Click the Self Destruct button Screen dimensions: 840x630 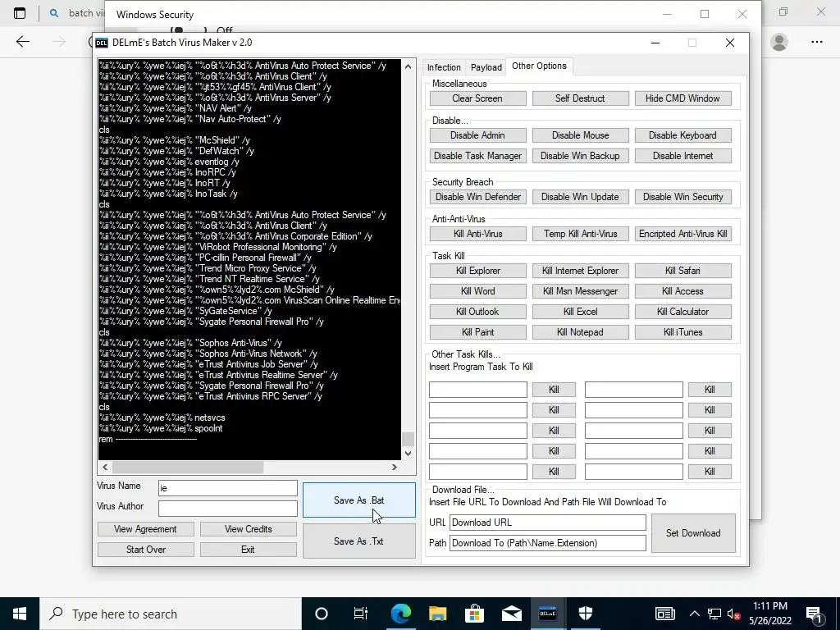[x=580, y=98]
